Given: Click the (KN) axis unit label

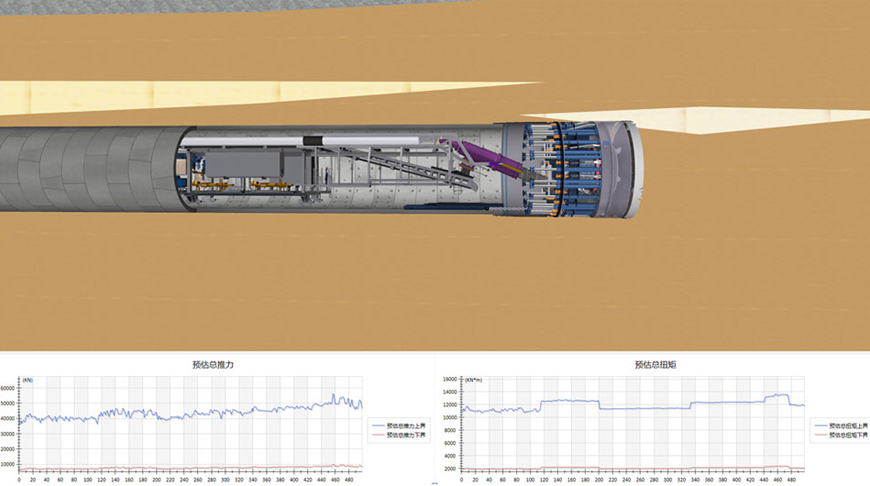Looking at the screenshot, I should tap(27, 380).
